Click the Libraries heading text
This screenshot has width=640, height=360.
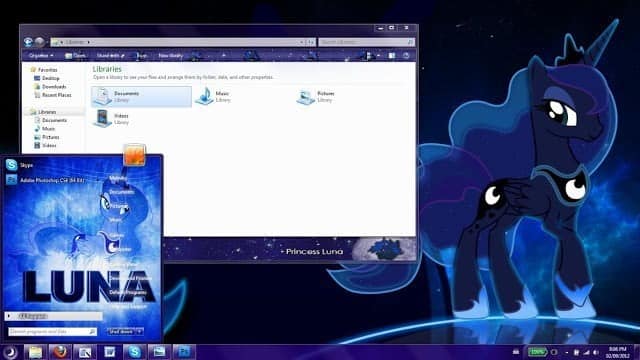point(107,69)
